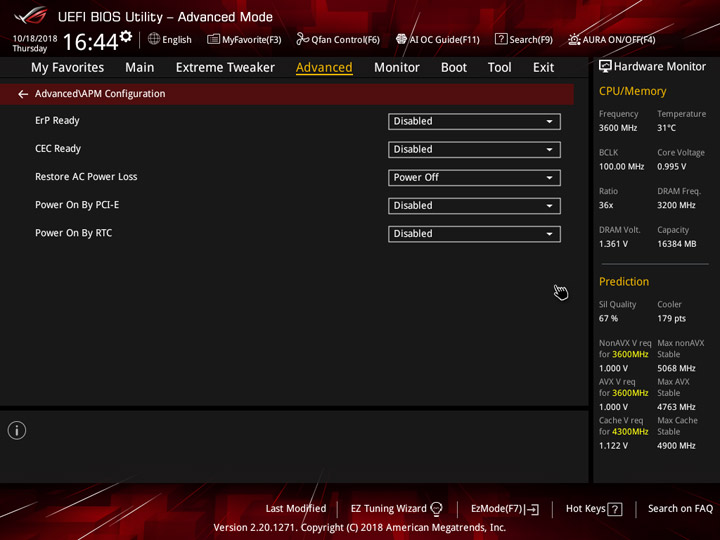The image size is (720, 540).
Task: Click the Qfan Control fan icon
Action: pyautogui.click(x=302, y=39)
